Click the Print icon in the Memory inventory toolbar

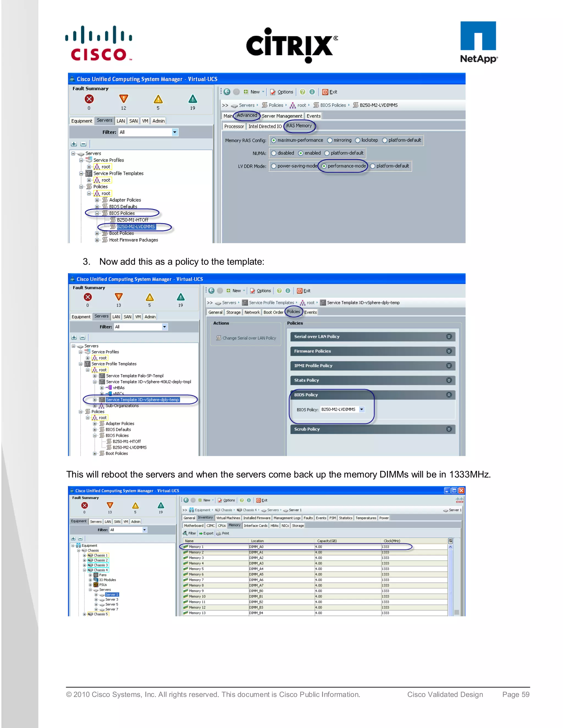[219, 533]
